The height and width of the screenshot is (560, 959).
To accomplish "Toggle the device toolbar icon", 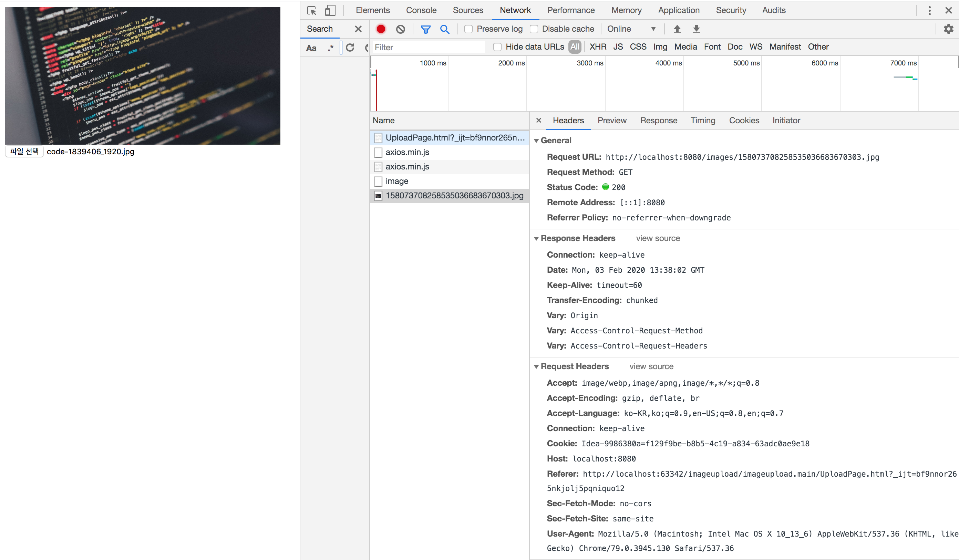I will tap(330, 11).
